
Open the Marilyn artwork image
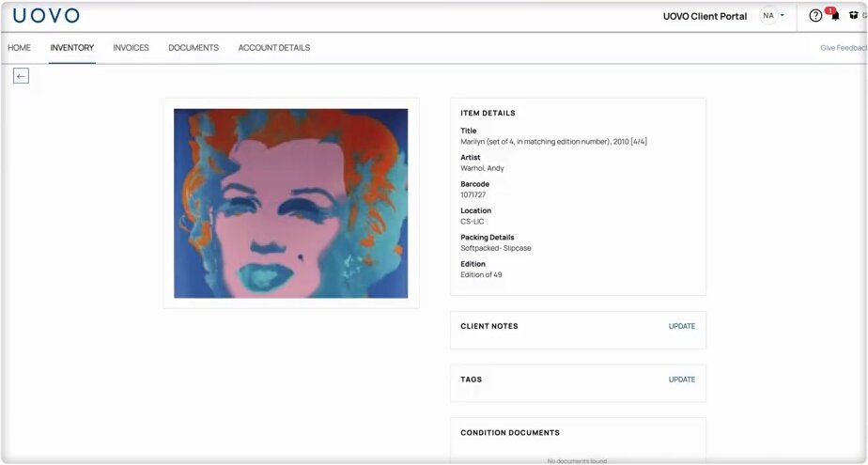click(x=291, y=203)
